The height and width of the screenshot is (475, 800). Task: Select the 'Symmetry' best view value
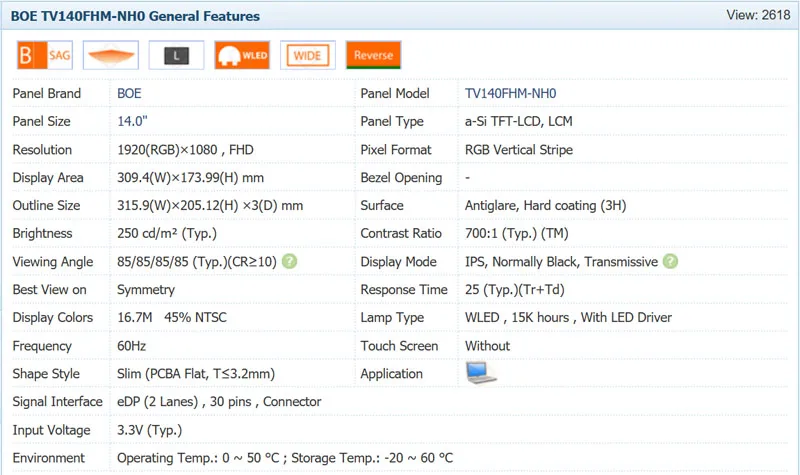coord(146,289)
